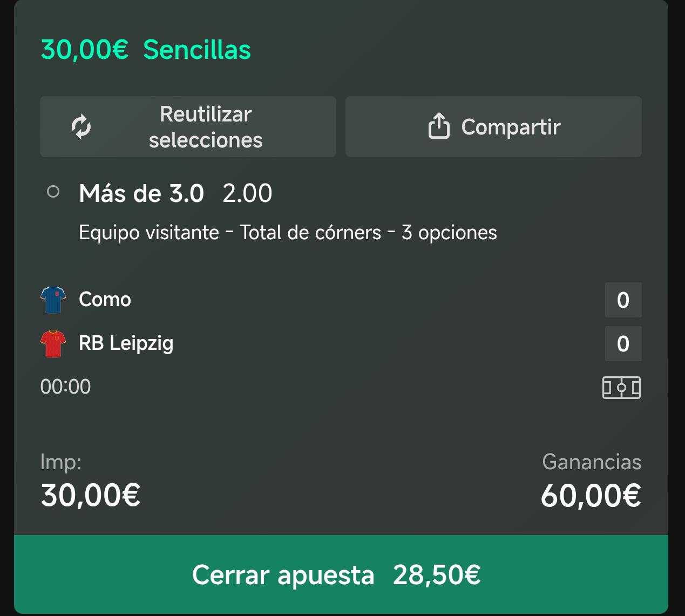Open the 30,00€ Sencillas header

(x=146, y=50)
